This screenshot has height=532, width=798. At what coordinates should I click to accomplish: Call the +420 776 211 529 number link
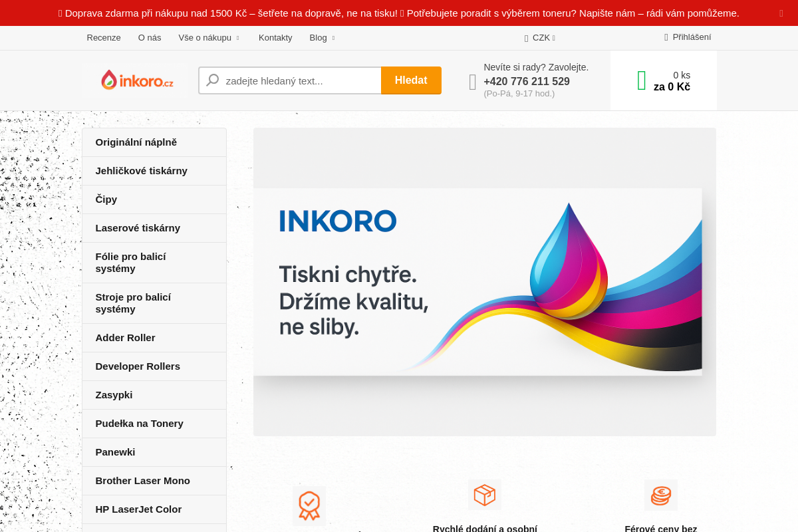[x=527, y=82]
